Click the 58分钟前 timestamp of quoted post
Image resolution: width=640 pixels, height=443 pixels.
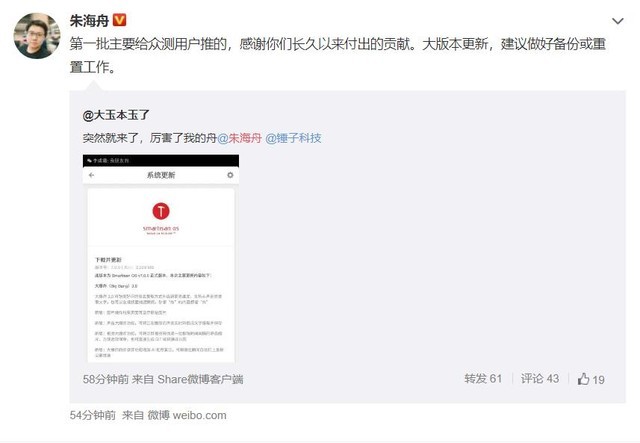(106, 379)
